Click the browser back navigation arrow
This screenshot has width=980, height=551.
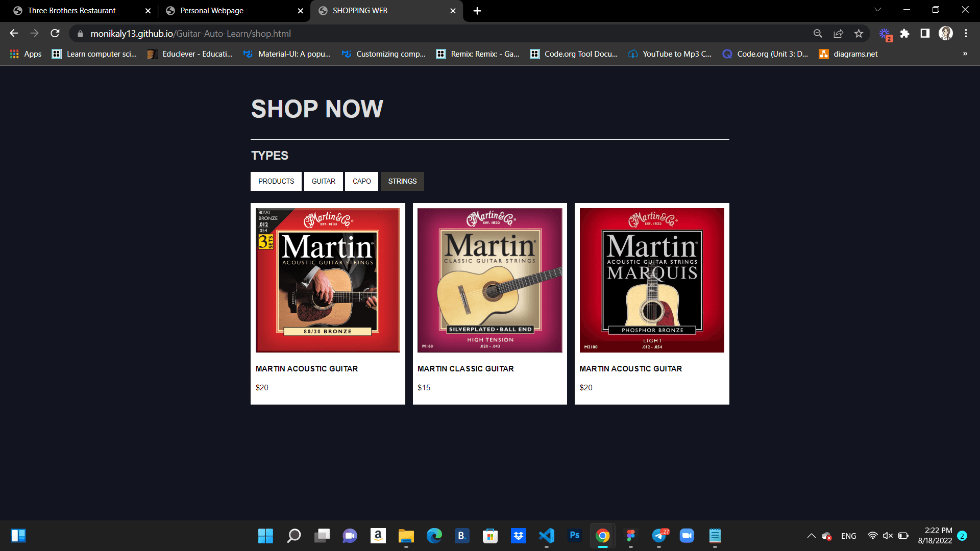point(13,34)
